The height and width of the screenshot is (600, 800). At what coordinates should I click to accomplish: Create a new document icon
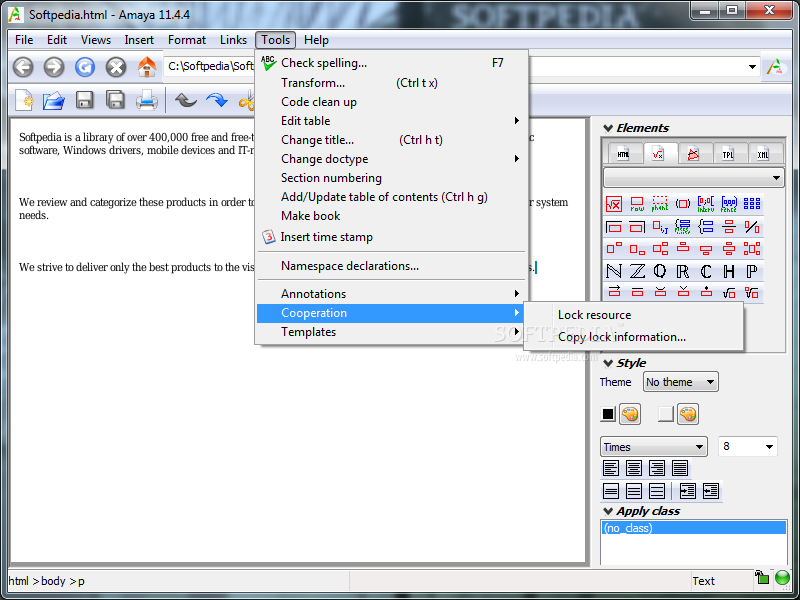click(x=24, y=100)
